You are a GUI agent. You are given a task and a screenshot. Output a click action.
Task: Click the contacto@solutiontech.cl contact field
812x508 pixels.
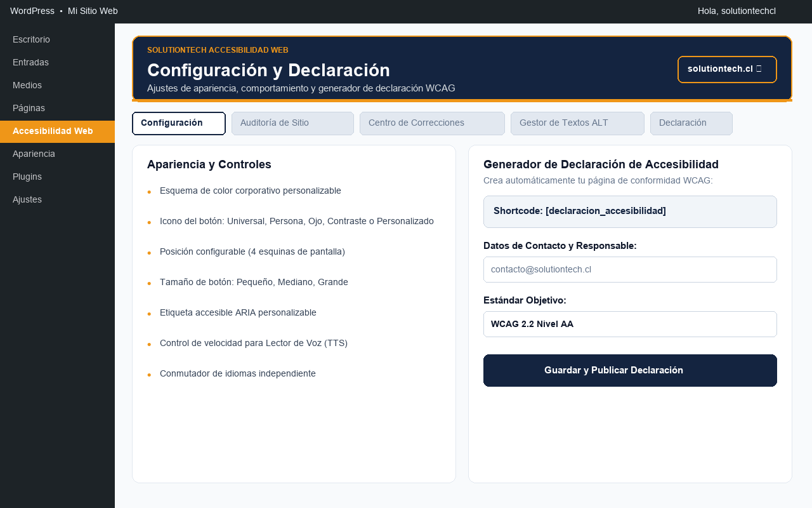[x=630, y=269]
